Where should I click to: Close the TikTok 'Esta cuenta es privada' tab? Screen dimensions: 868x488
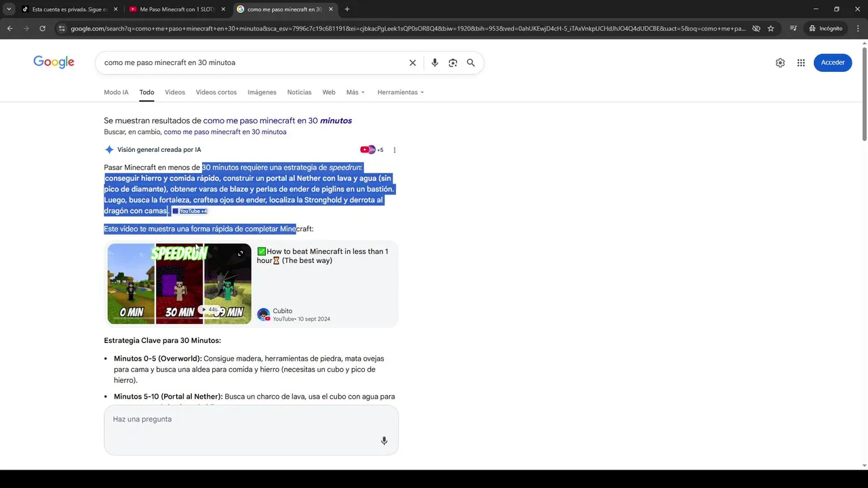coord(115,9)
